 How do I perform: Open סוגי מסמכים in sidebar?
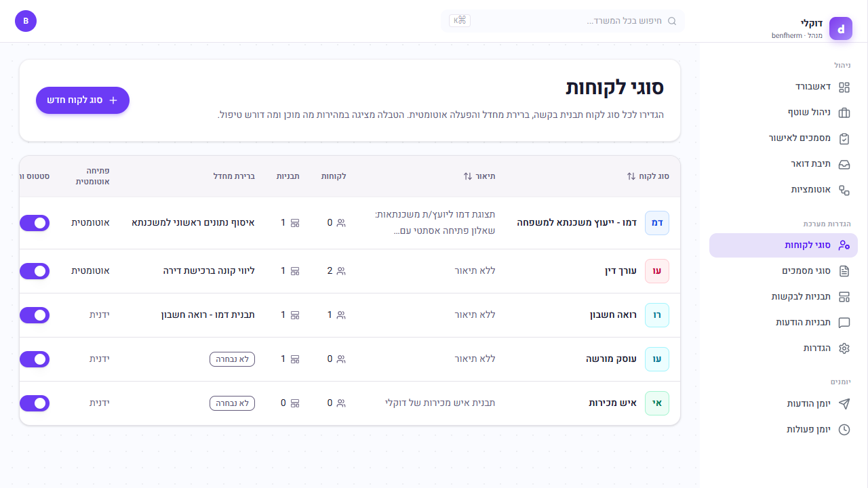point(784,271)
